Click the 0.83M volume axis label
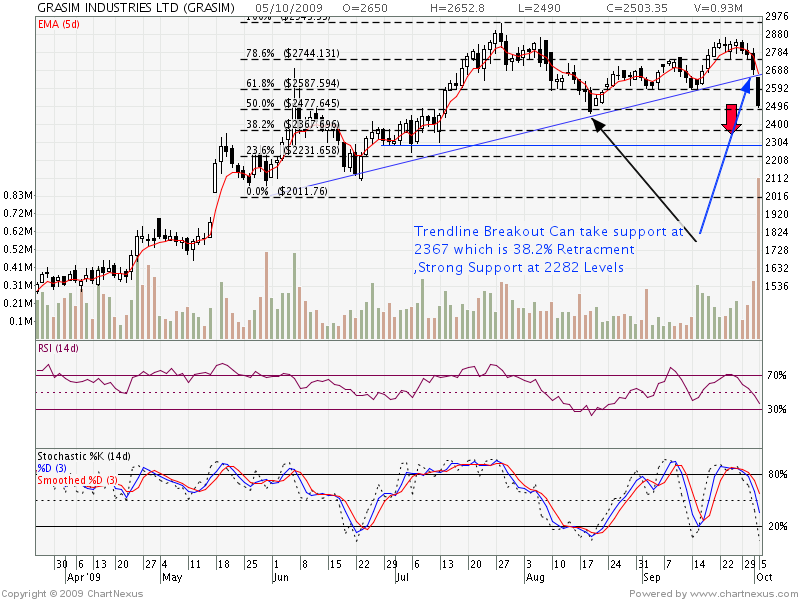Viewport: 800px width, 600px height. click(x=18, y=195)
